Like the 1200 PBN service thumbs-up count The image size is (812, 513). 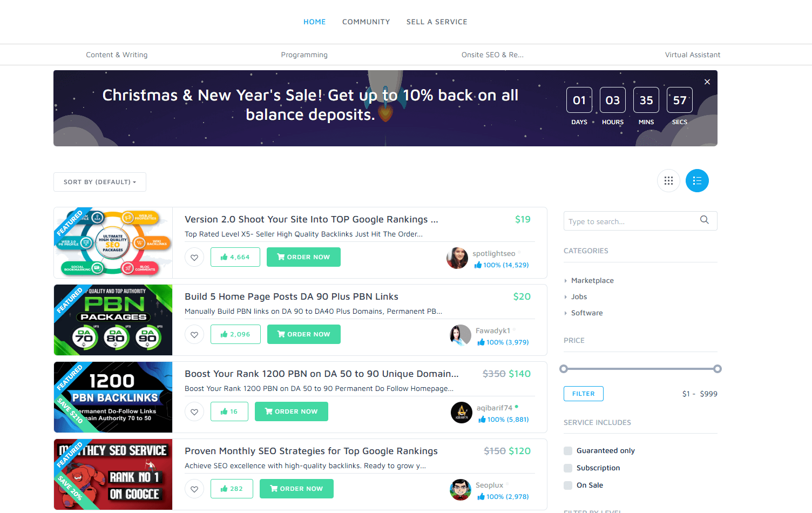[x=229, y=411]
